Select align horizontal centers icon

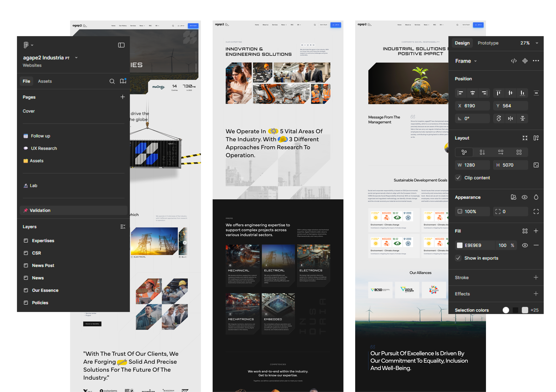(x=472, y=93)
